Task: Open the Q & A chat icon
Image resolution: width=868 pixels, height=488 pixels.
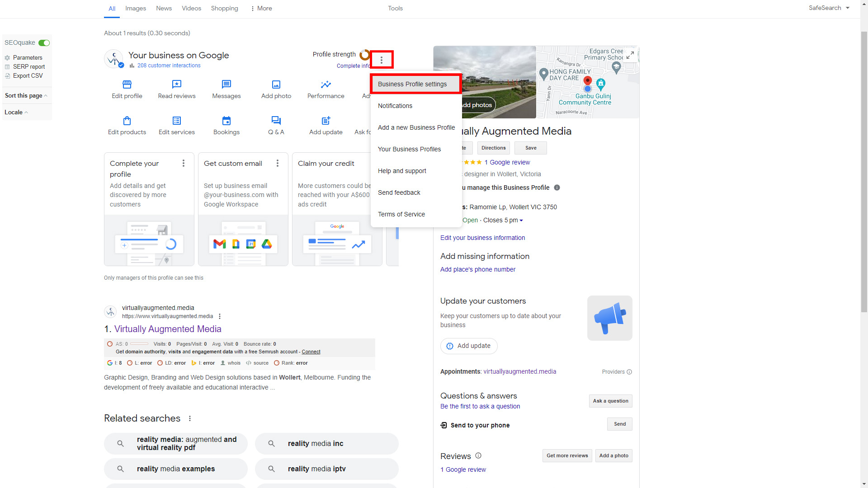Action: point(276,121)
